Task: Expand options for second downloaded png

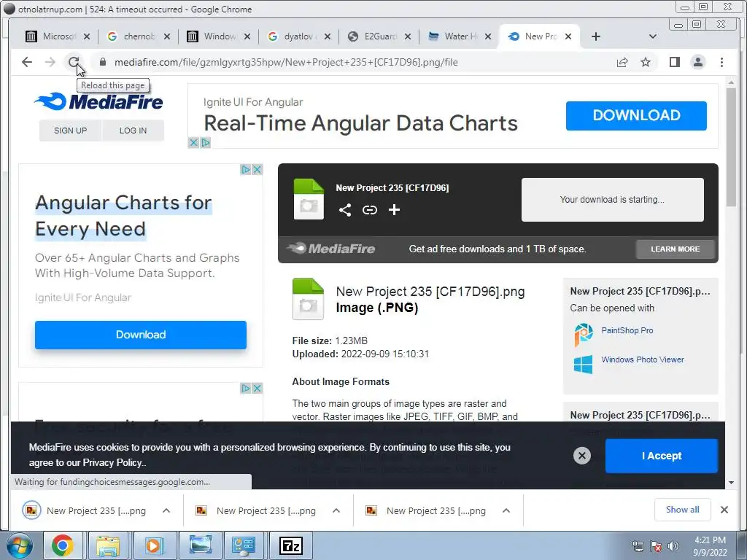Action: [336, 510]
